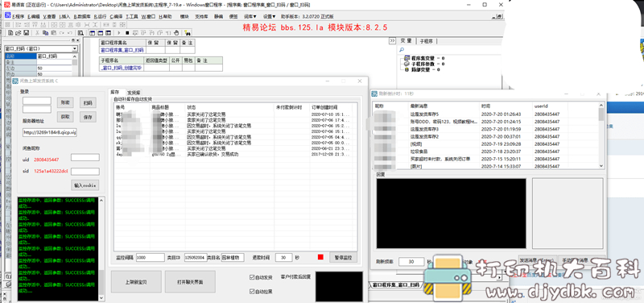
Task: Click the 输入cookie button
Action: [x=85, y=185]
